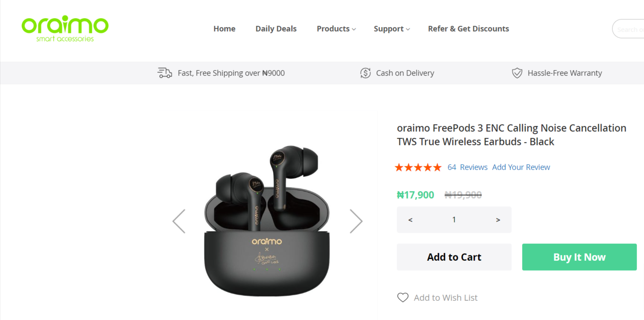This screenshot has width=644, height=320.
Task: Select the fifth rating star
Action: coord(437,167)
